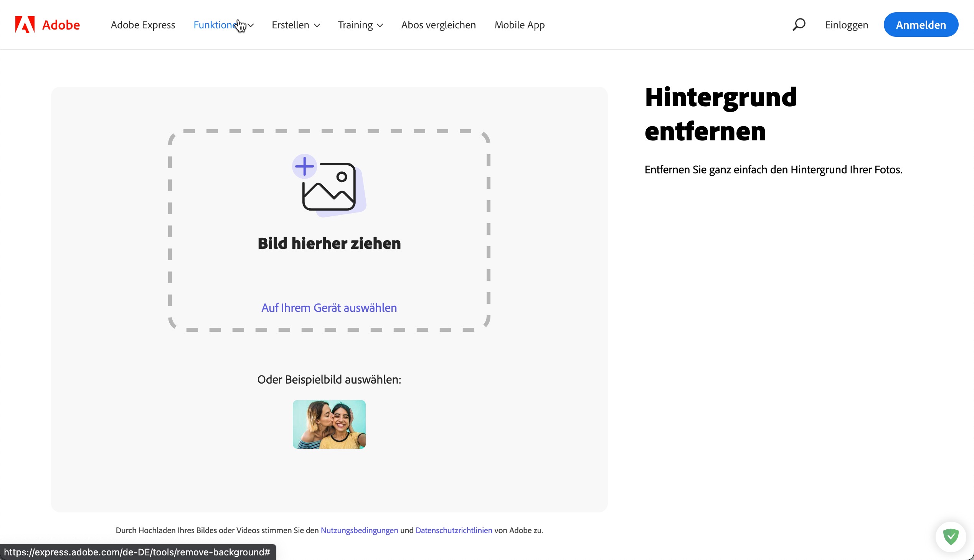974x560 pixels.
Task: Click the Hintergrund entfernen heading
Action: click(x=720, y=114)
